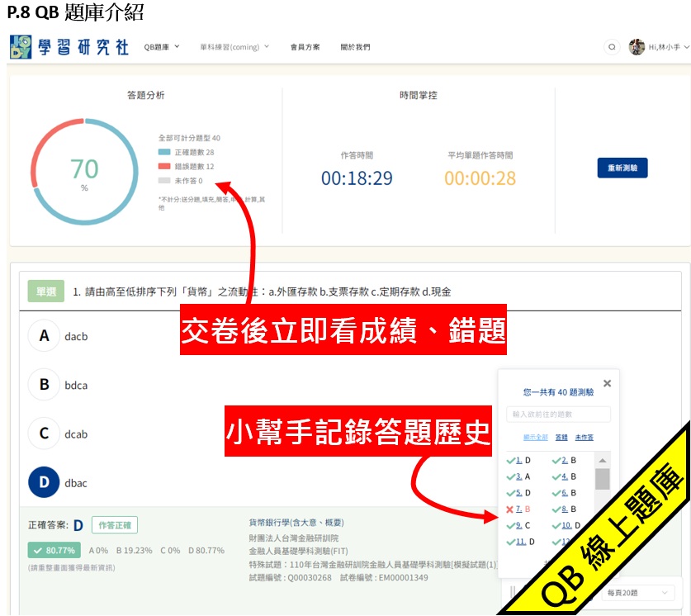The width and height of the screenshot is (691, 616).
Task: Open the QB題庫 dropdown menu
Action: click(x=161, y=47)
